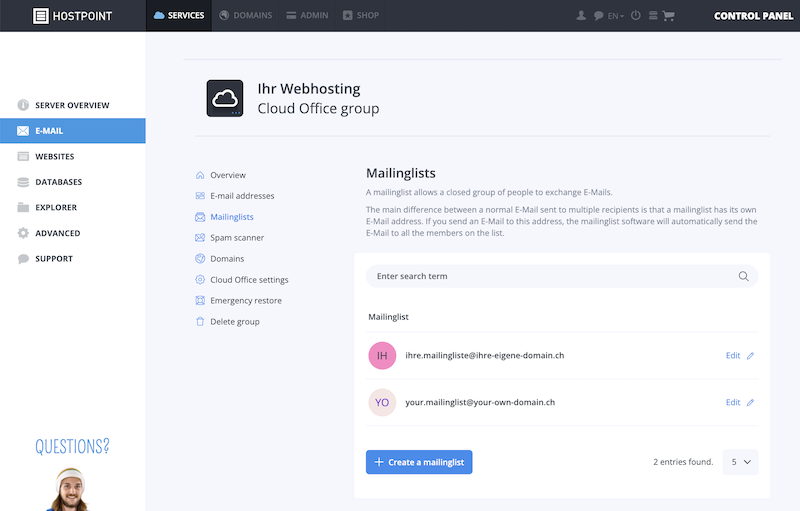Click the YO avatar
This screenshot has width=800, height=511.
tap(382, 402)
